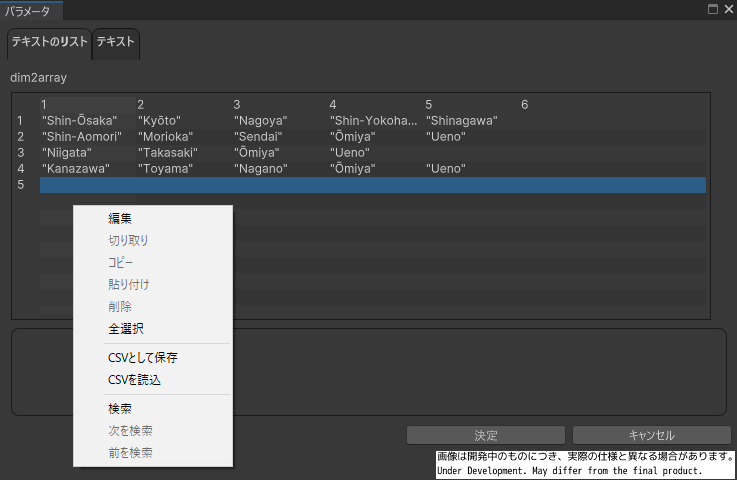
Task: Click row number 1 header
Action: (20, 121)
